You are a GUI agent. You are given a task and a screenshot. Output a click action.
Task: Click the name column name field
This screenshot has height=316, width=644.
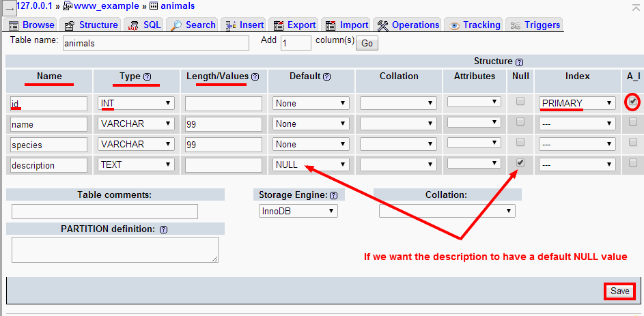49,124
